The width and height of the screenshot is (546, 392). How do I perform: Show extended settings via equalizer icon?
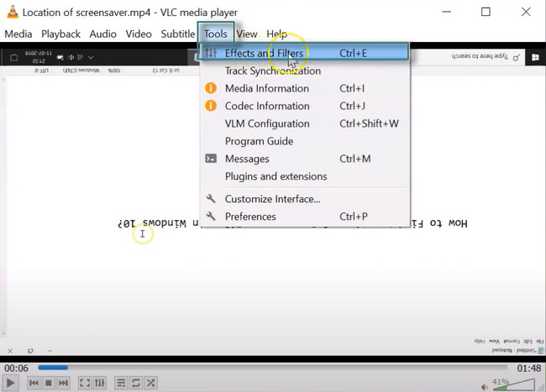[100, 383]
